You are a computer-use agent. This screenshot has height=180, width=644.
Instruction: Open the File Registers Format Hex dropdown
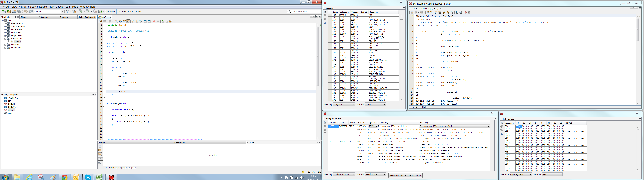561,174
